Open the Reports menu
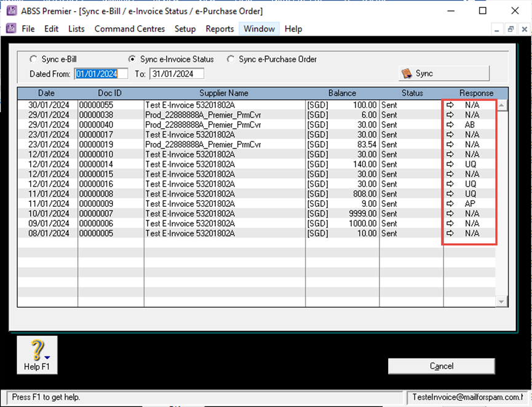This screenshot has width=532, height=407. (220, 29)
